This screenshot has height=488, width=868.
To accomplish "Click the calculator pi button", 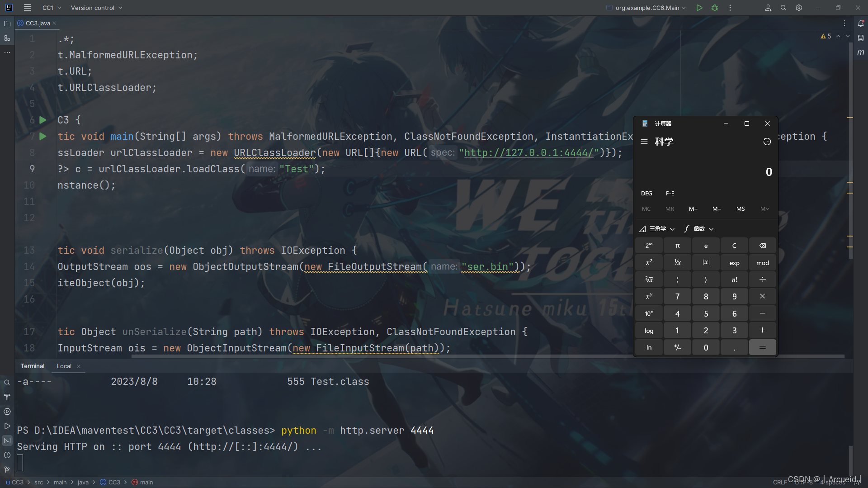I will (x=678, y=246).
